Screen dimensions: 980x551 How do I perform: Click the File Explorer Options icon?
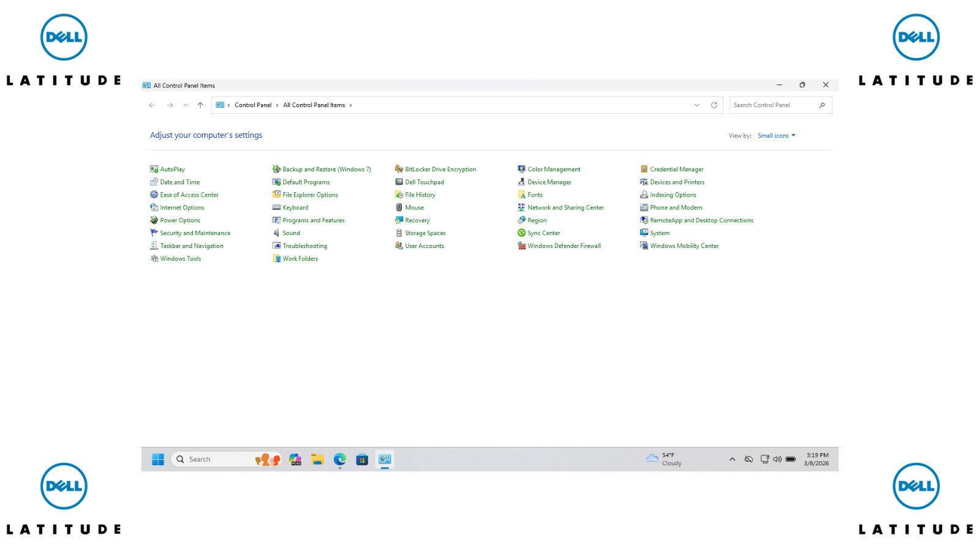coord(277,195)
